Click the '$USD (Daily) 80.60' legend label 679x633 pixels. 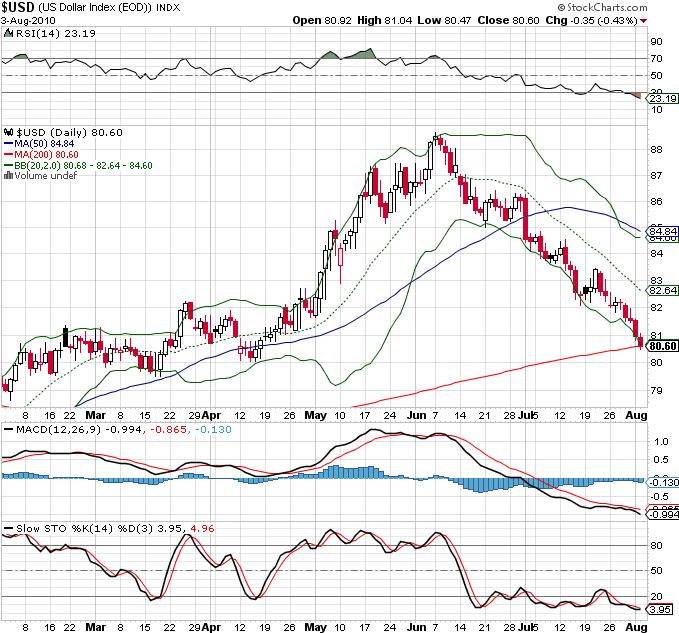[x=69, y=132]
